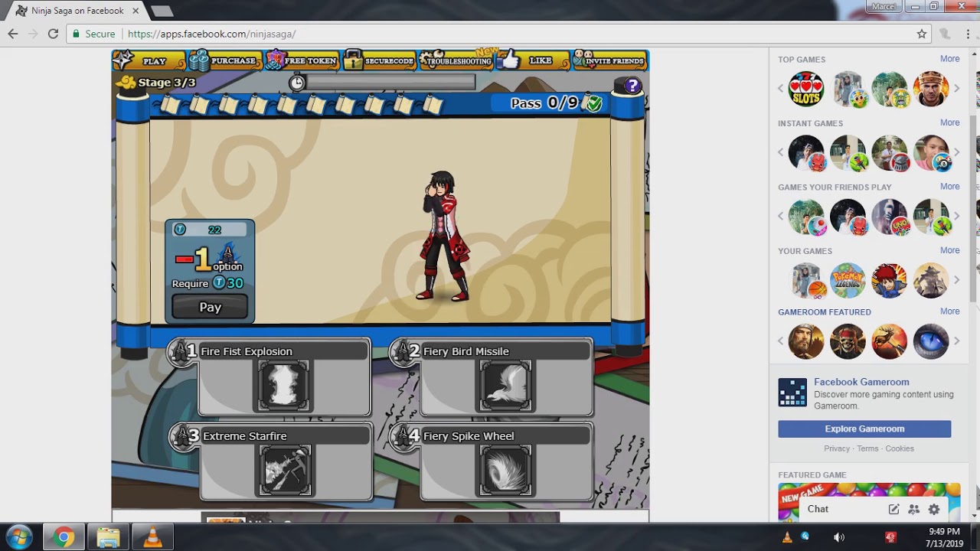Show next Top Games with right chevron

pyautogui.click(x=956, y=89)
